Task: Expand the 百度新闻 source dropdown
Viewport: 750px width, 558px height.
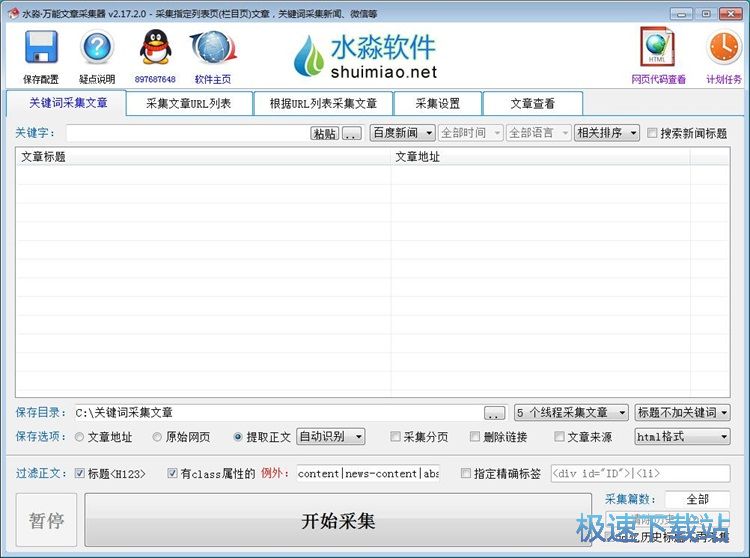Action: click(402, 132)
